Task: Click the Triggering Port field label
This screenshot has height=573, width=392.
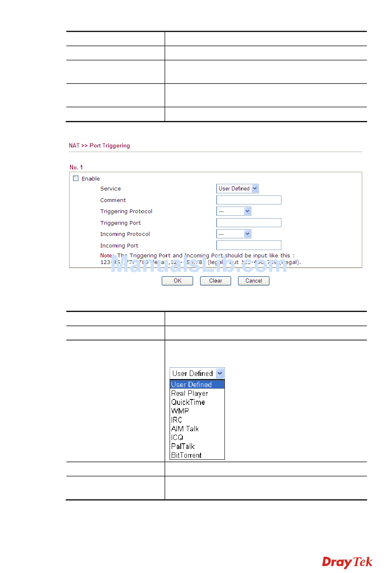Action: point(120,223)
